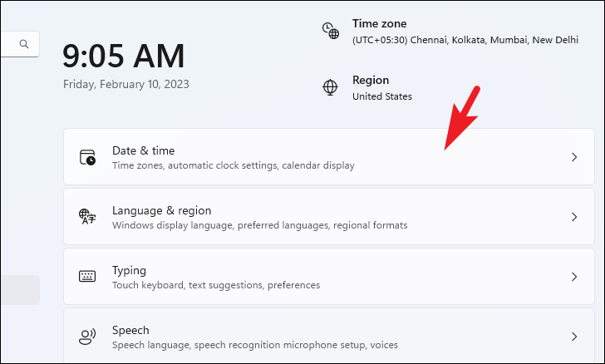
Task: Click the highlighted sidebar item on left
Action: click(20, 290)
